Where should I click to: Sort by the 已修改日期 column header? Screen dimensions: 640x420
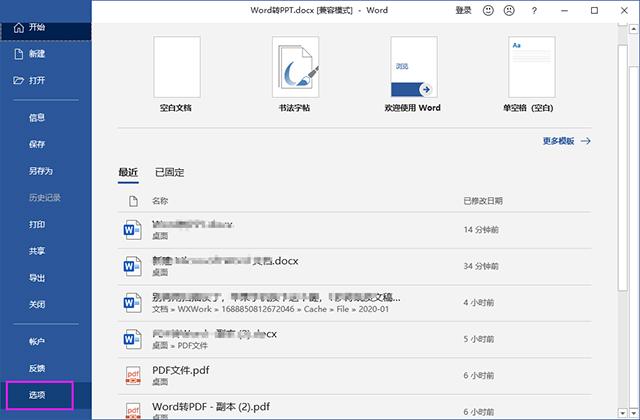point(483,201)
